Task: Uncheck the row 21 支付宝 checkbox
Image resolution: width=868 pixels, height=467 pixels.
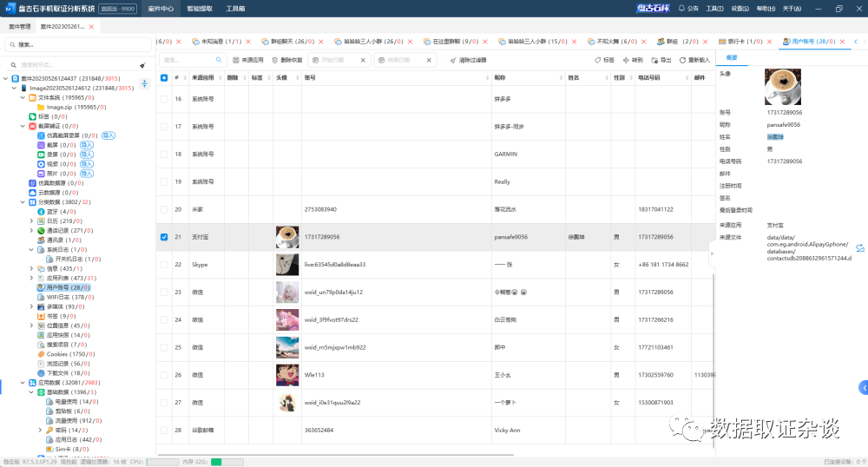Action: pos(164,237)
